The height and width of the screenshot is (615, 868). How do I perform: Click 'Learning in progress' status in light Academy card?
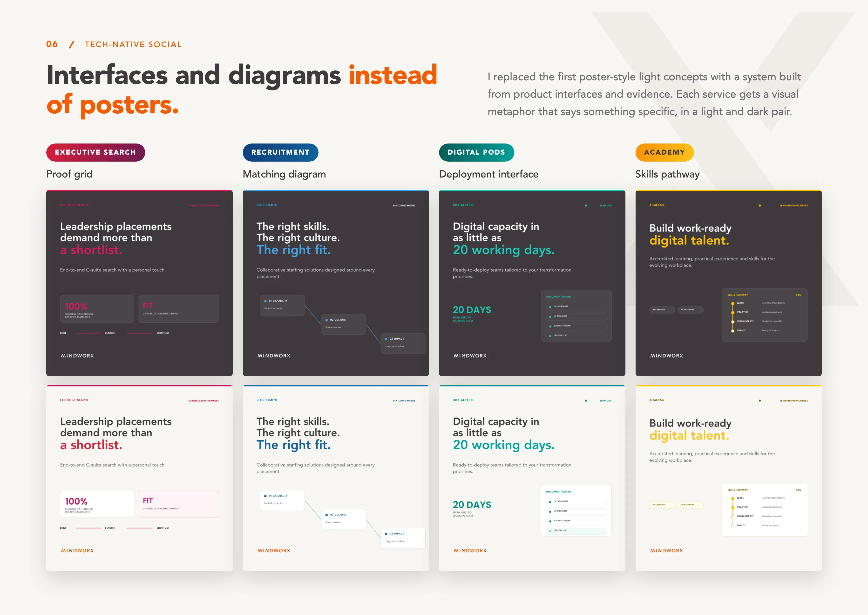pos(794,401)
